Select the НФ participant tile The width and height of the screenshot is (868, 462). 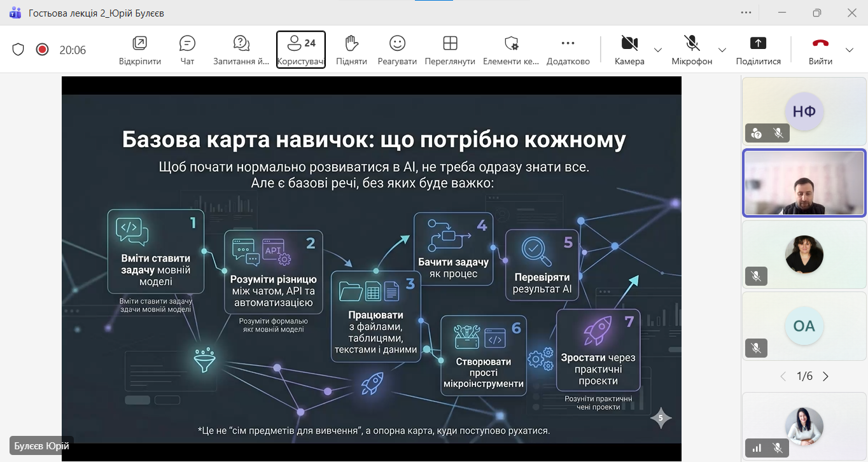(804, 111)
